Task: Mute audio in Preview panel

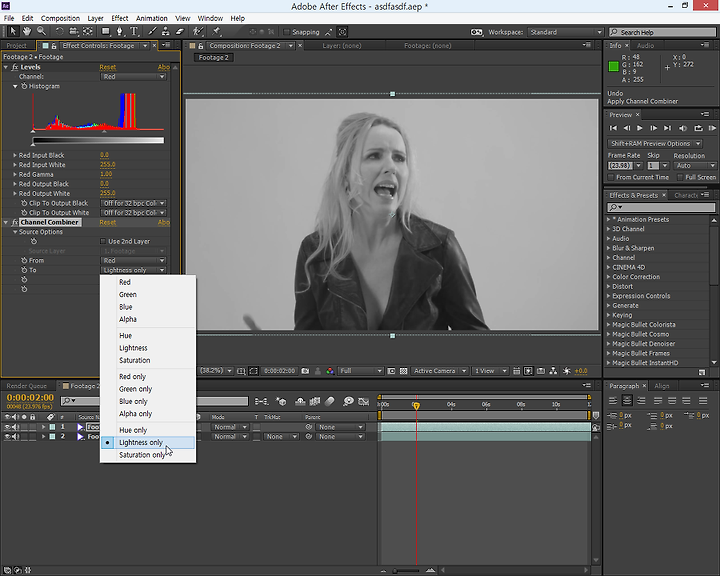Action: click(x=683, y=128)
